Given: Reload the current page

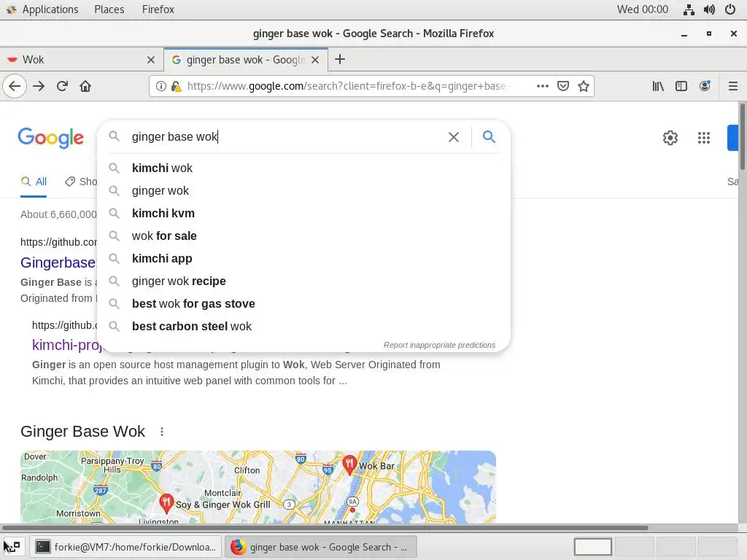Looking at the screenshot, I should (62, 86).
